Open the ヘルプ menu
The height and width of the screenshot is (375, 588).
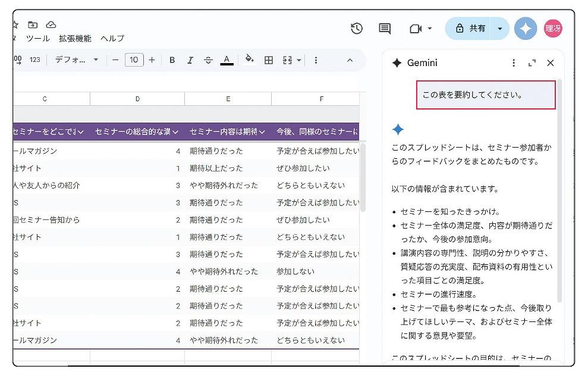tap(112, 39)
